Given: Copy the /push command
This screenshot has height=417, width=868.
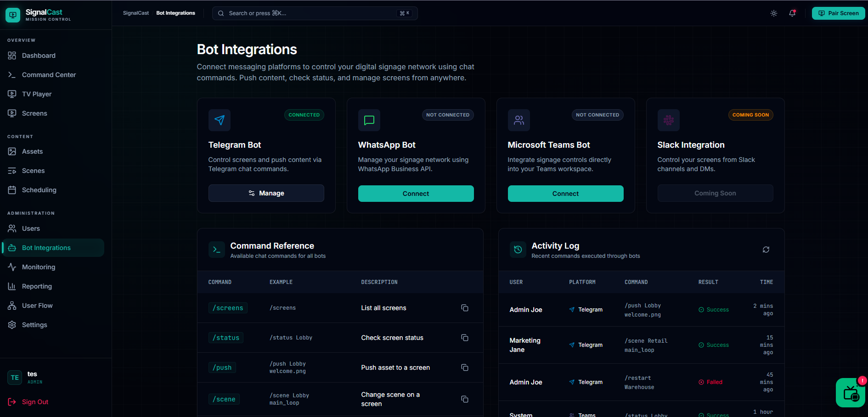Looking at the screenshot, I should point(465,367).
